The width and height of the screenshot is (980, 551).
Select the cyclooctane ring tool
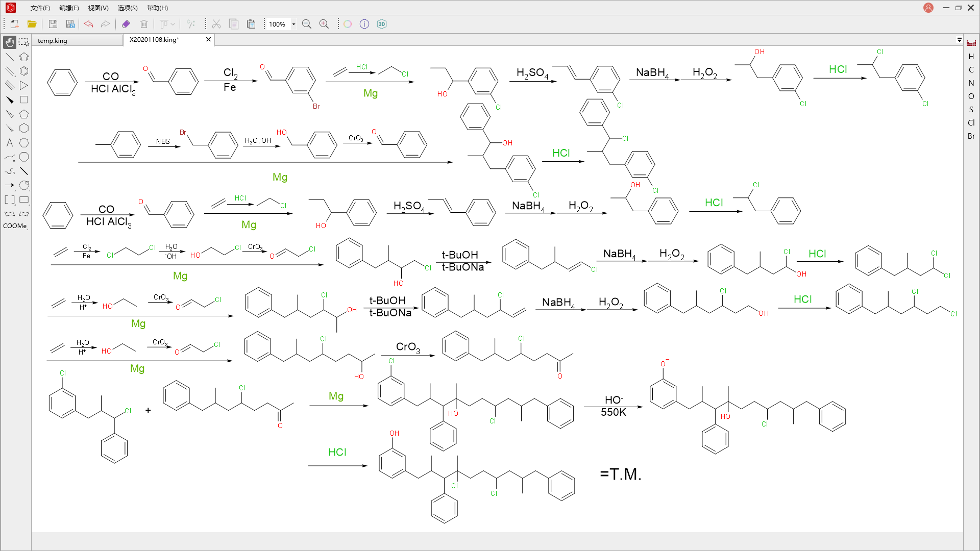pos(24,157)
